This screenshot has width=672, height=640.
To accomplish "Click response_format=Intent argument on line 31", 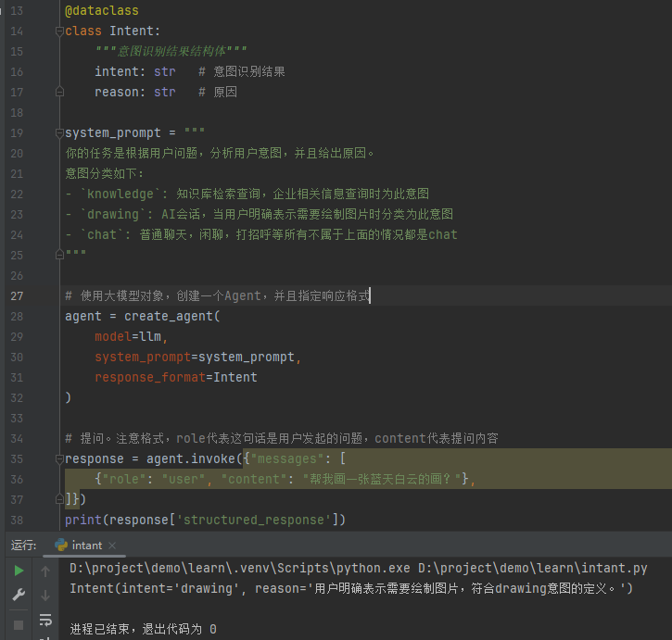I will [175, 378].
